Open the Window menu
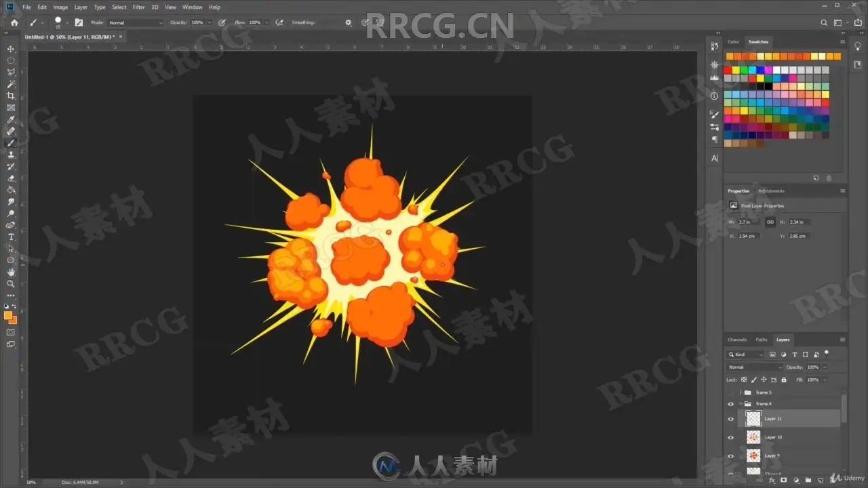The height and width of the screenshot is (488, 868). click(193, 7)
